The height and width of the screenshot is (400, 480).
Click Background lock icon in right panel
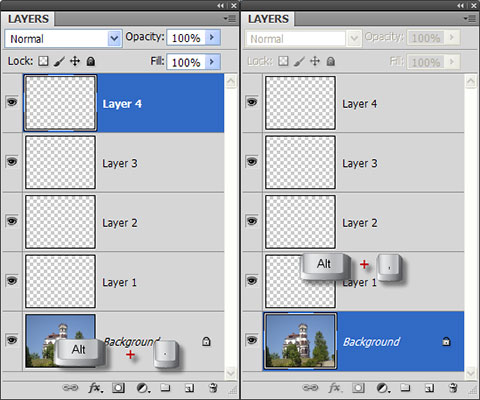(446, 341)
